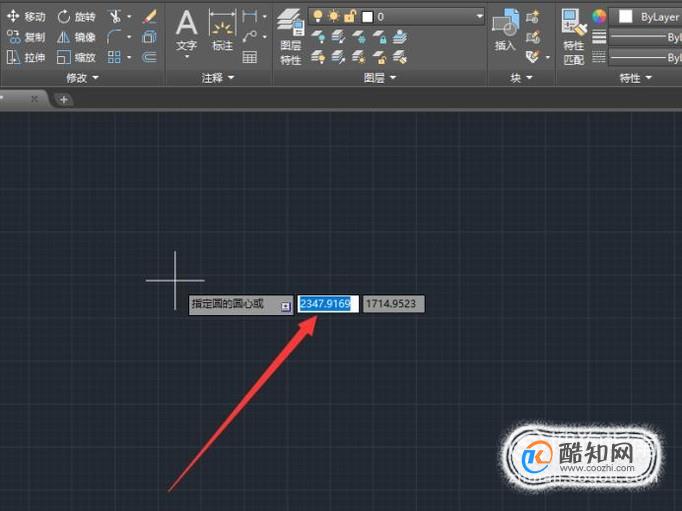Click the prompt text 指定圆的圆心或
682x511 pixels.
pos(227,304)
